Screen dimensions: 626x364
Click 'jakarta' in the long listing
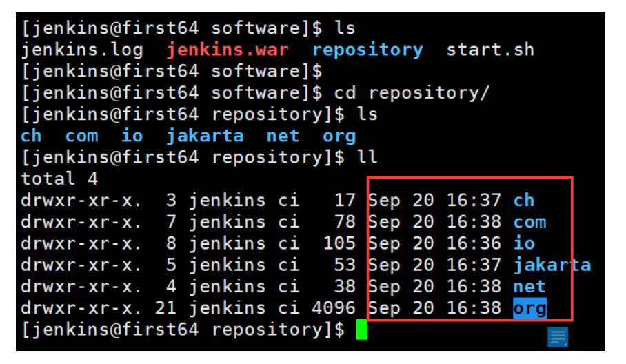pos(552,265)
